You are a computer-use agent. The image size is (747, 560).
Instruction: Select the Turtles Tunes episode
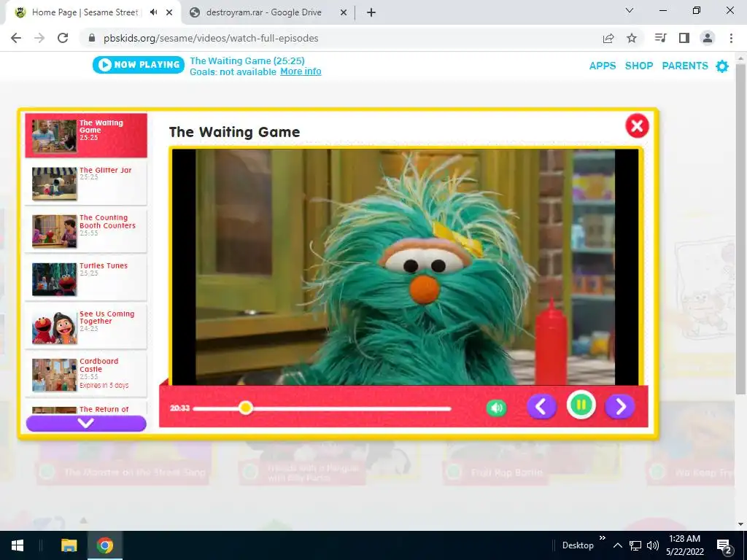point(86,279)
